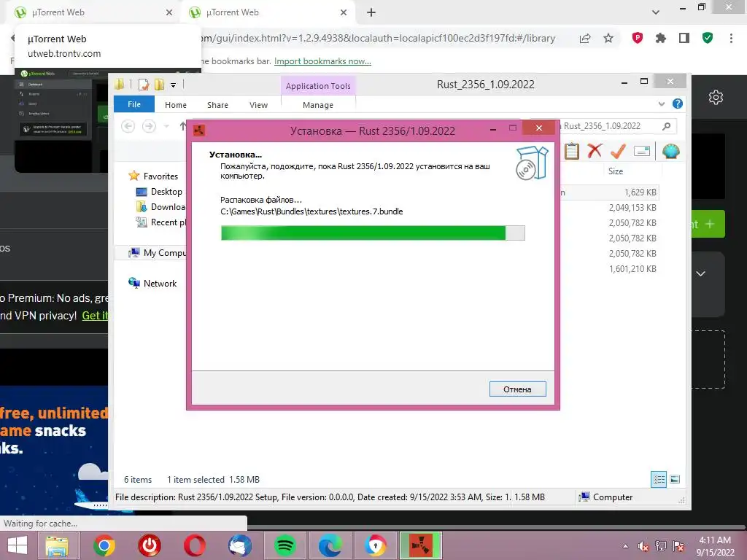This screenshot has width=747, height=560.
Task: Click the Rust installer taskbar icon
Action: 420,545
